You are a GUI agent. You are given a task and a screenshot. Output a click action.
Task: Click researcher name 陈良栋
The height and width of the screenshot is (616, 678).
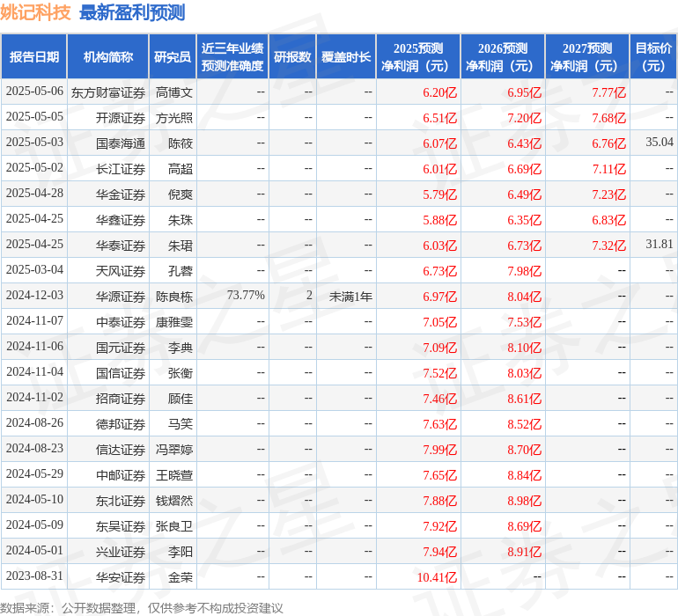(x=173, y=297)
